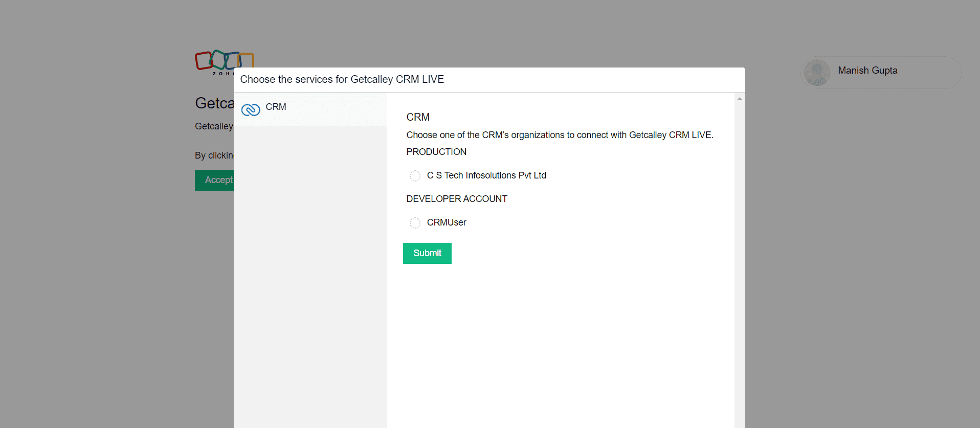Click the Manish Gupta profile avatar
This screenshot has height=428, width=980.
point(817,73)
